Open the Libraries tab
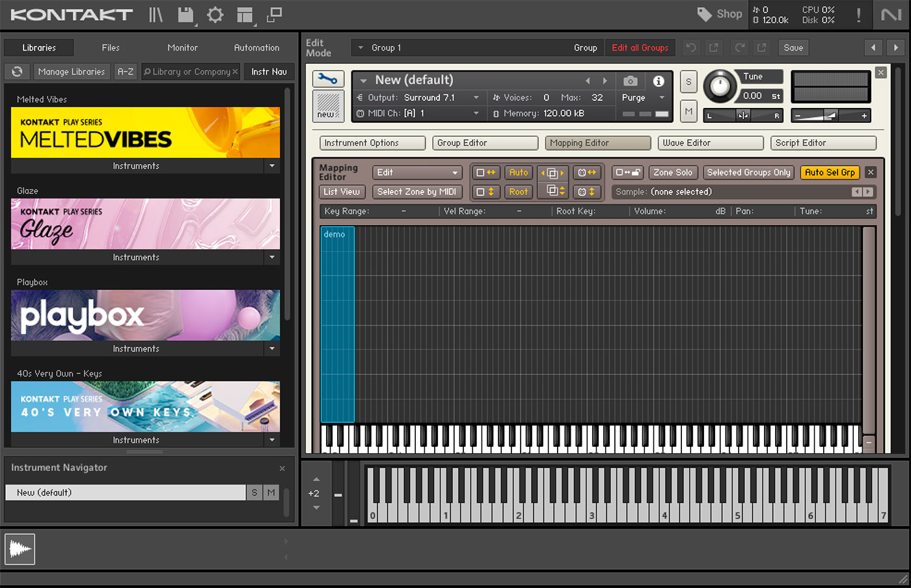Viewport: 911px width, 588px height. (39, 47)
